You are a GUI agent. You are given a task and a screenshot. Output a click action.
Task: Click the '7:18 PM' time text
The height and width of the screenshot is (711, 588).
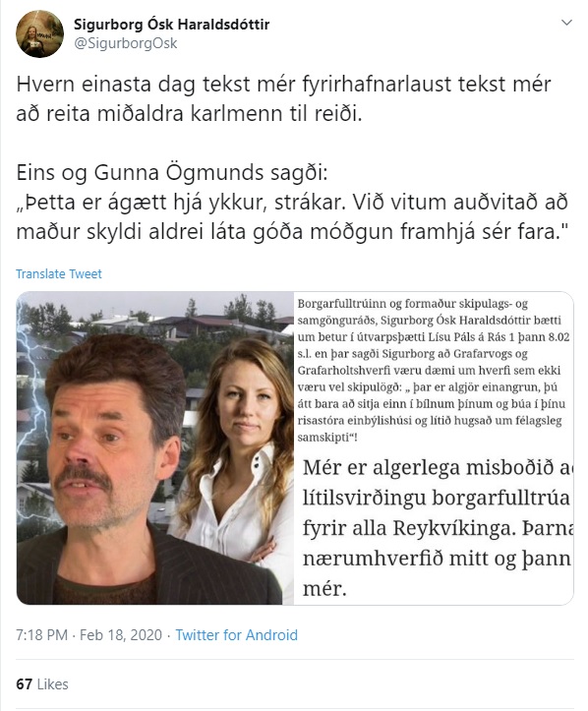point(41,635)
